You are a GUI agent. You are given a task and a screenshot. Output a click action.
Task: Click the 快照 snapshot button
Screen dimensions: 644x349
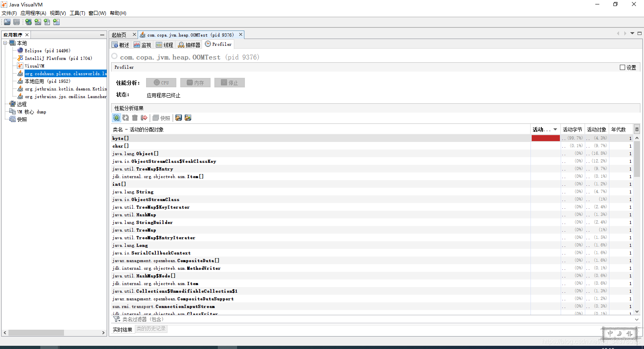point(161,118)
